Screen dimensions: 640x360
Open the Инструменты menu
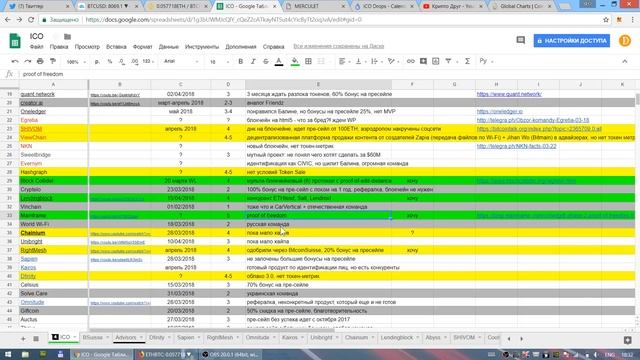[202, 47]
